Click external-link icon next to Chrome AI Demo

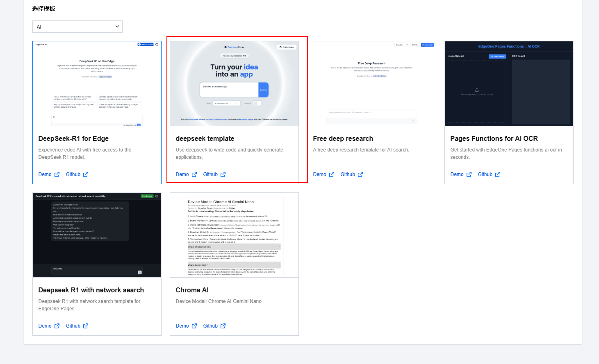click(x=194, y=326)
